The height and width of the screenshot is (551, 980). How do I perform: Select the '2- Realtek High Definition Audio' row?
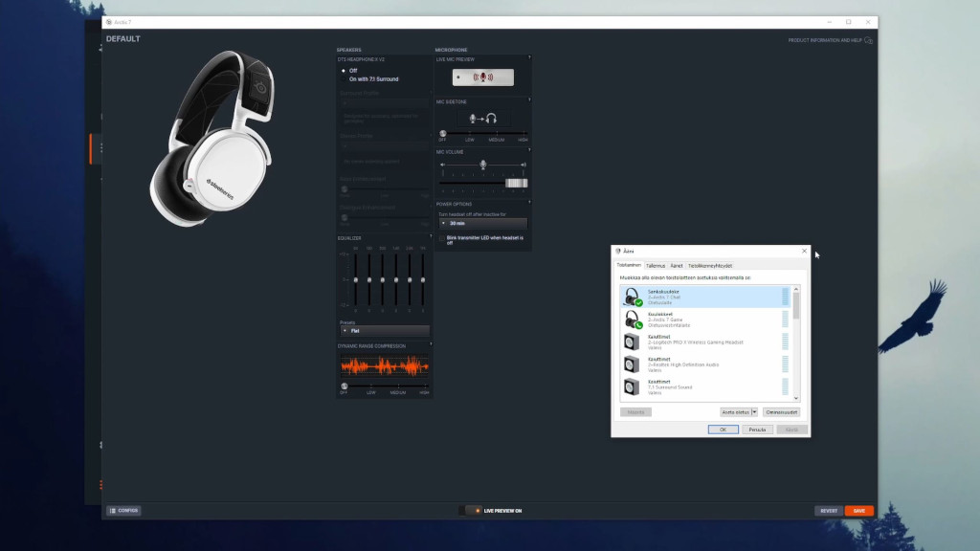705,364
